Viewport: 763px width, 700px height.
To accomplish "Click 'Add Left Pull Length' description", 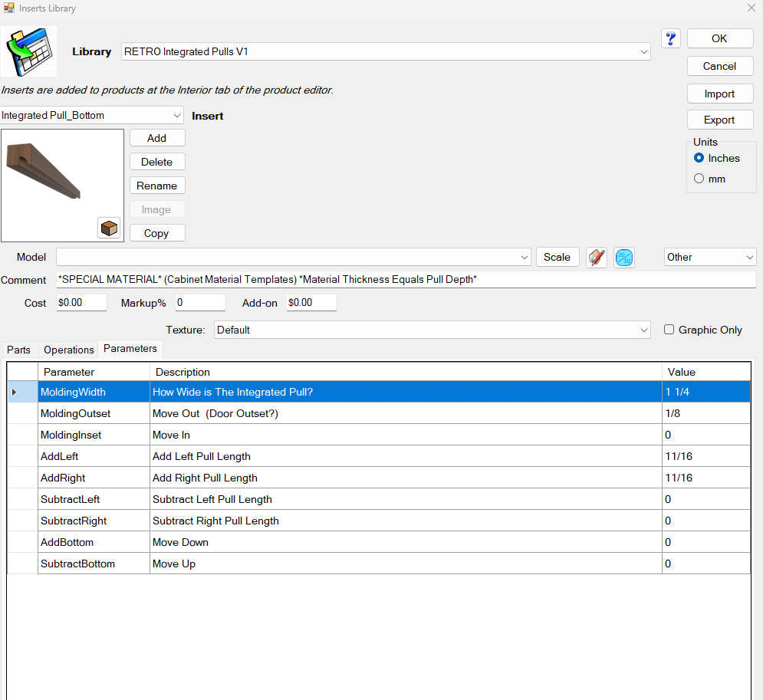I will pyautogui.click(x=406, y=455).
